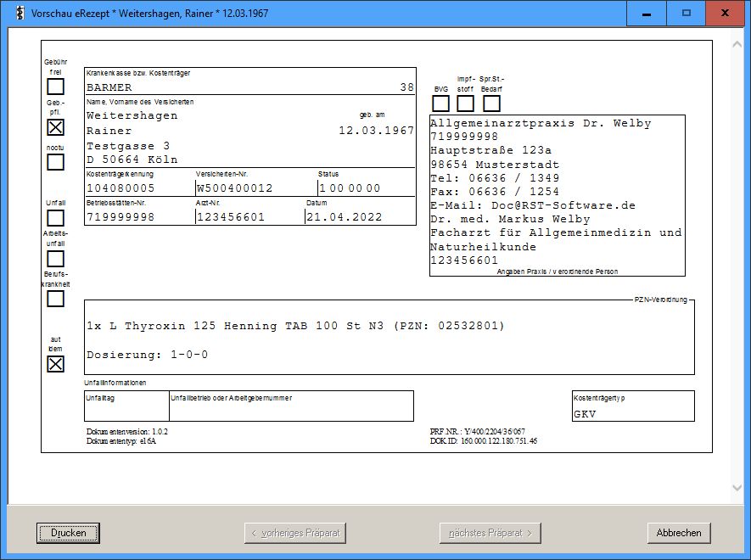Click the Betriebsstätten-Nr. value 719999998
751x560 pixels.
pos(120,217)
